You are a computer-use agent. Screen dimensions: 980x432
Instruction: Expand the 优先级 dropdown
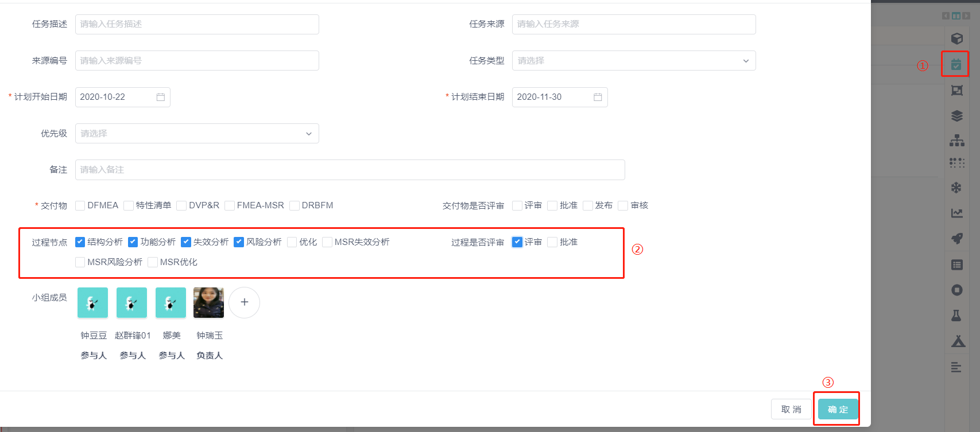(x=197, y=134)
